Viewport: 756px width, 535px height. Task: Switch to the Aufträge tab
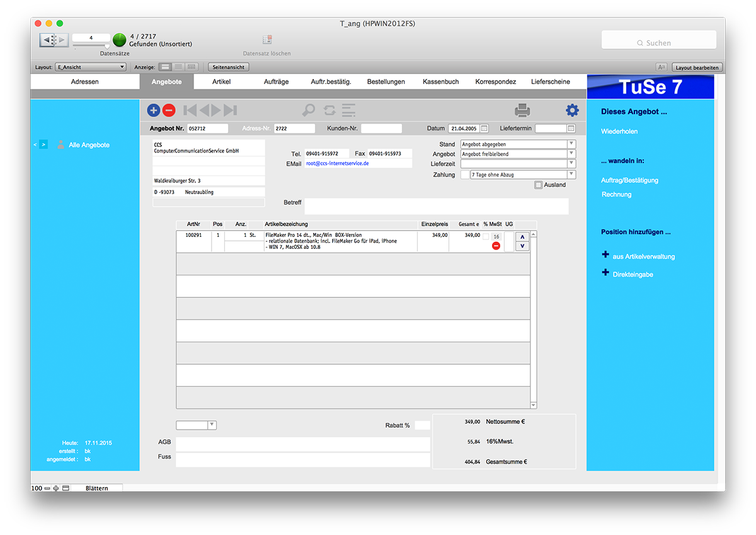pyautogui.click(x=277, y=82)
